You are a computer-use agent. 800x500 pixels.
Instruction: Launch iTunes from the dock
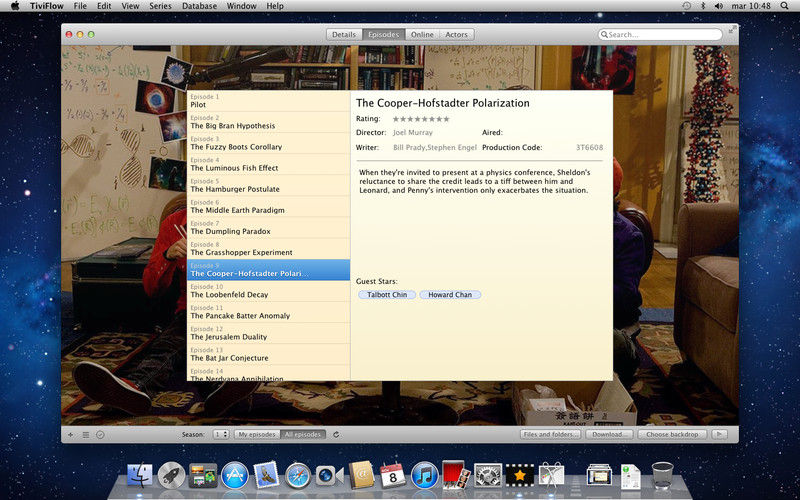coord(424,476)
